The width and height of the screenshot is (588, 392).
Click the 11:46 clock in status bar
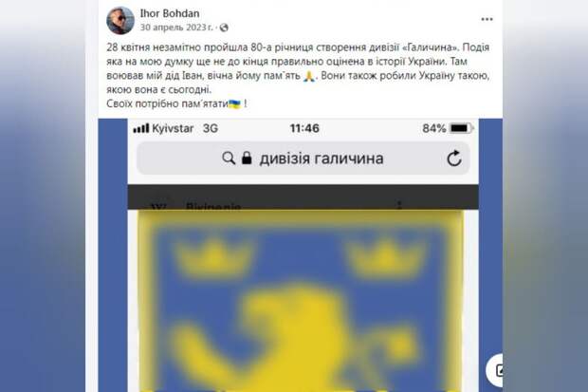304,128
